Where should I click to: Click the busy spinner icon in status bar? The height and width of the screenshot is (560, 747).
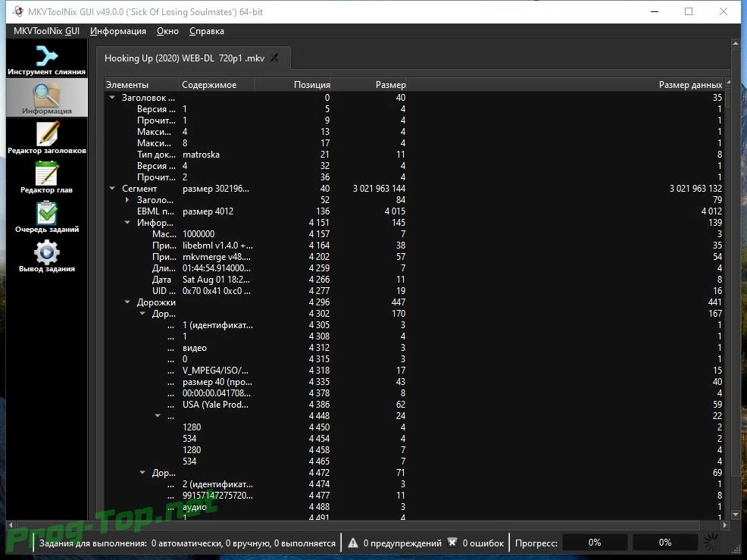[x=712, y=543]
